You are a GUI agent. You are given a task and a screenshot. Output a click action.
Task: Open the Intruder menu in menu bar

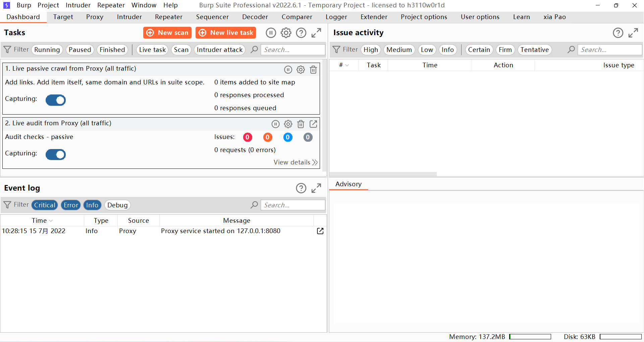[x=78, y=5]
